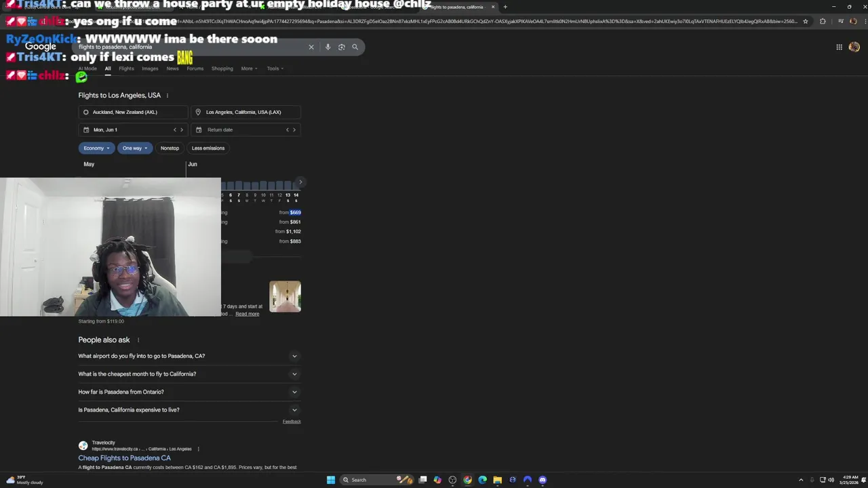868x488 pixels.
Task: Click the Read more link
Action: pyautogui.click(x=248, y=314)
